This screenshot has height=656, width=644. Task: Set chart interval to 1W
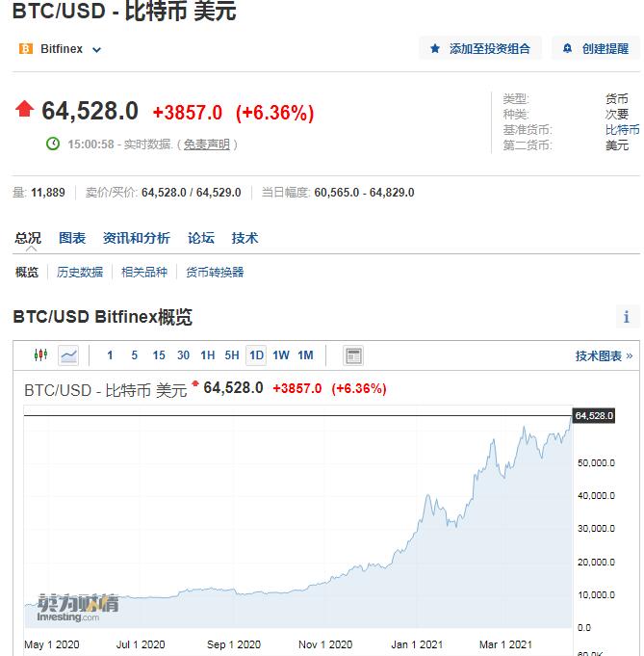pos(280,355)
